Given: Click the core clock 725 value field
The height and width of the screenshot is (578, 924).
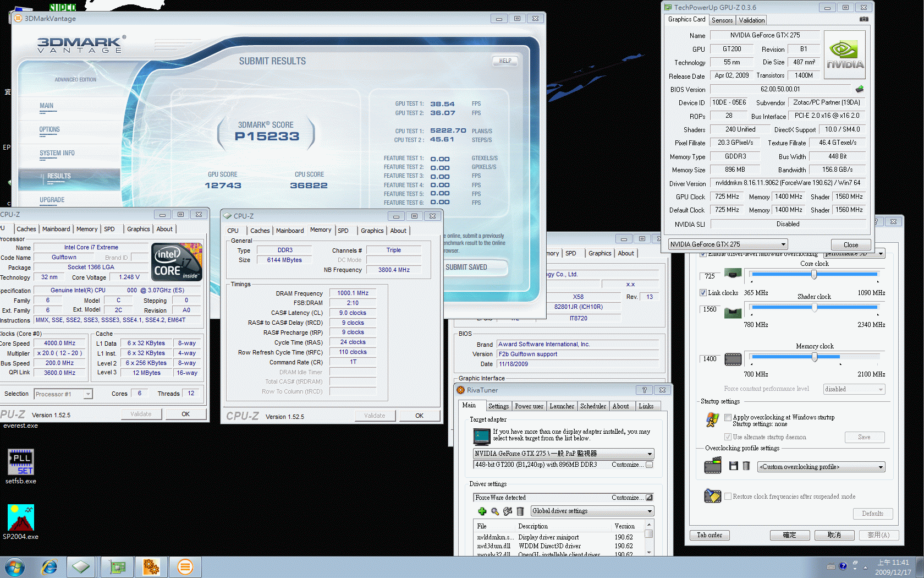Looking at the screenshot, I should [710, 276].
